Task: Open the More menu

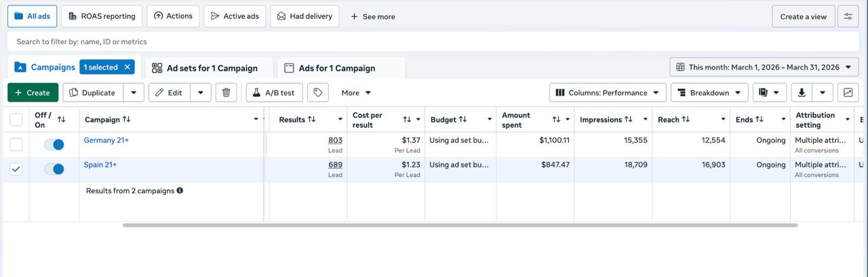Action: pyautogui.click(x=356, y=93)
